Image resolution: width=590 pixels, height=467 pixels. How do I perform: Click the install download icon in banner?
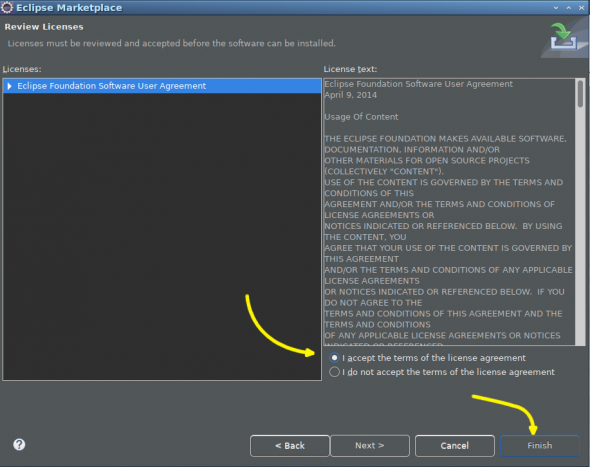click(x=563, y=37)
